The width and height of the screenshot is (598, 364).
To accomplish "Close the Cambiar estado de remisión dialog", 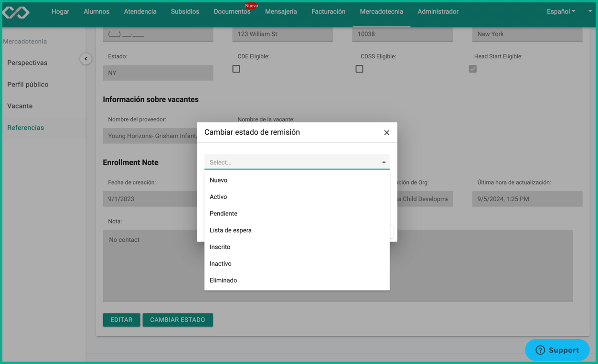I will click(387, 132).
